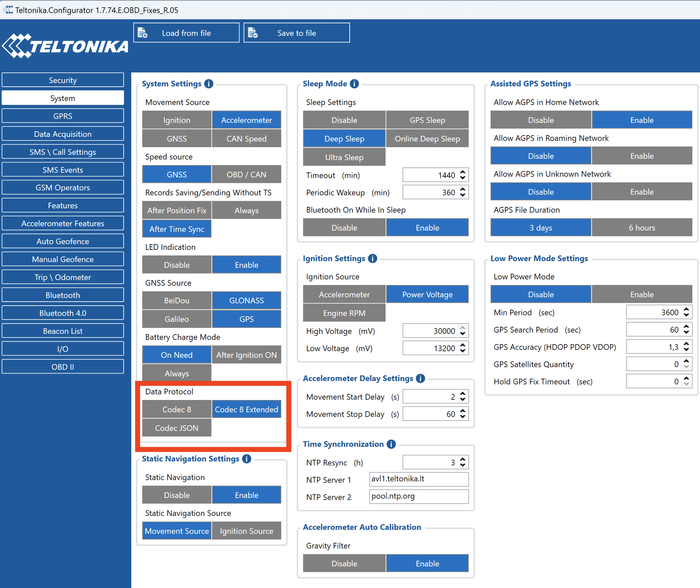Click System Settings info icon
This screenshot has height=588, width=700.
209,84
